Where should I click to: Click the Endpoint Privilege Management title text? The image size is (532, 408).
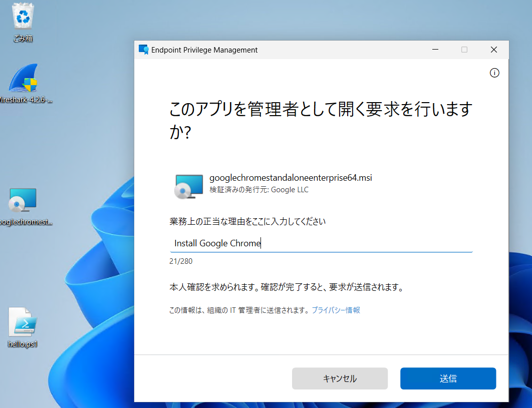pyautogui.click(x=204, y=50)
